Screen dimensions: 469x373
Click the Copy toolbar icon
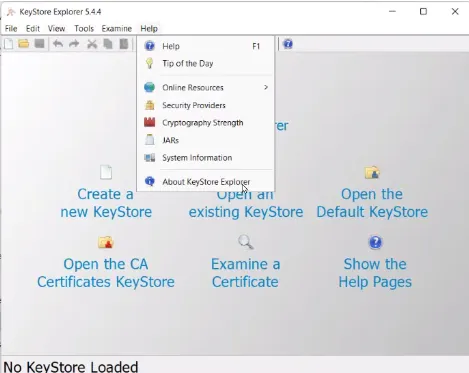click(x=108, y=44)
